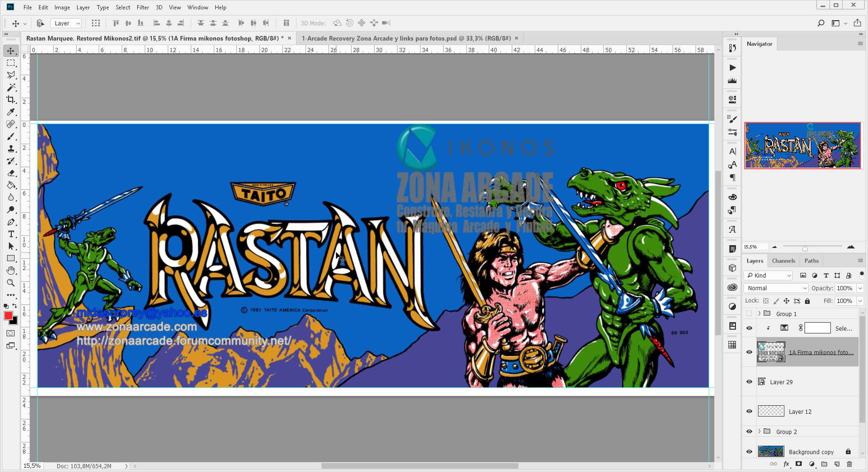Expand the Group 1 layer group
The image size is (868, 472).
tap(759, 313)
